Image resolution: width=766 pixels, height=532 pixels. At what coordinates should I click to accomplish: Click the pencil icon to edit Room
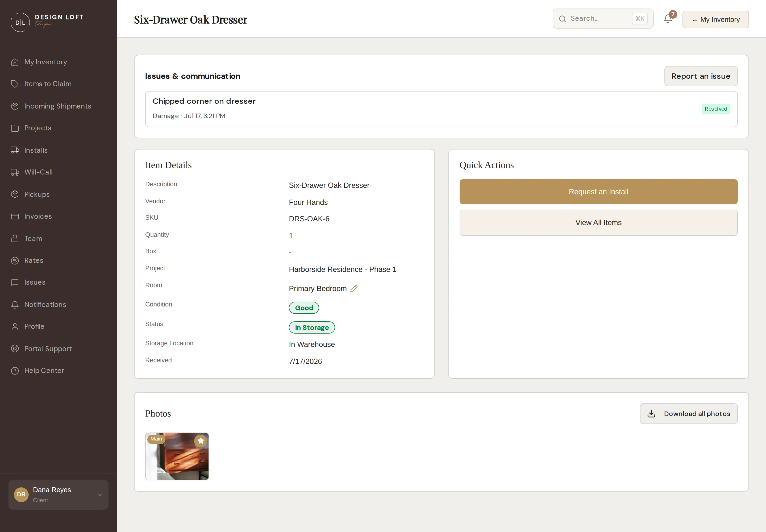click(354, 288)
